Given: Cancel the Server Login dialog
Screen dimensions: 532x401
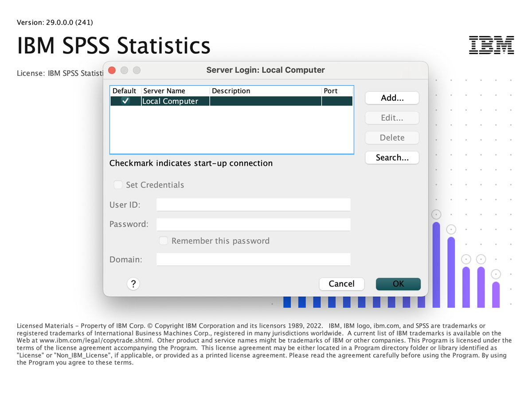Looking at the screenshot, I should coord(341,284).
